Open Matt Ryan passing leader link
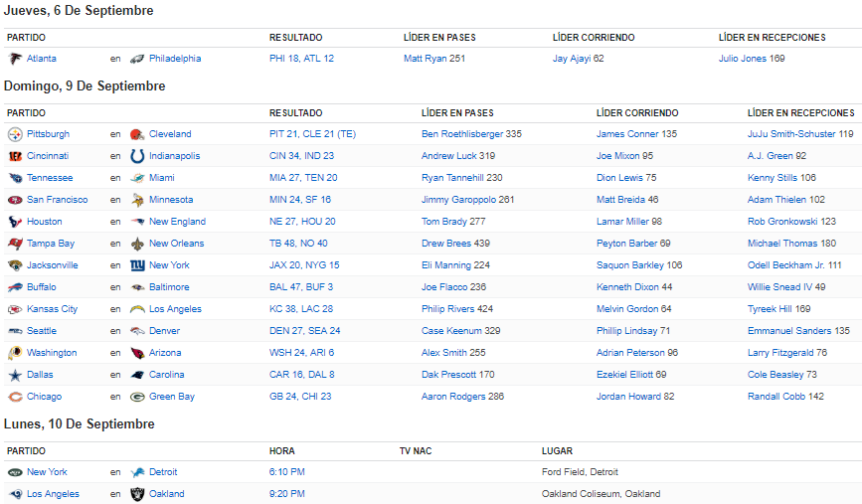 point(425,59)
